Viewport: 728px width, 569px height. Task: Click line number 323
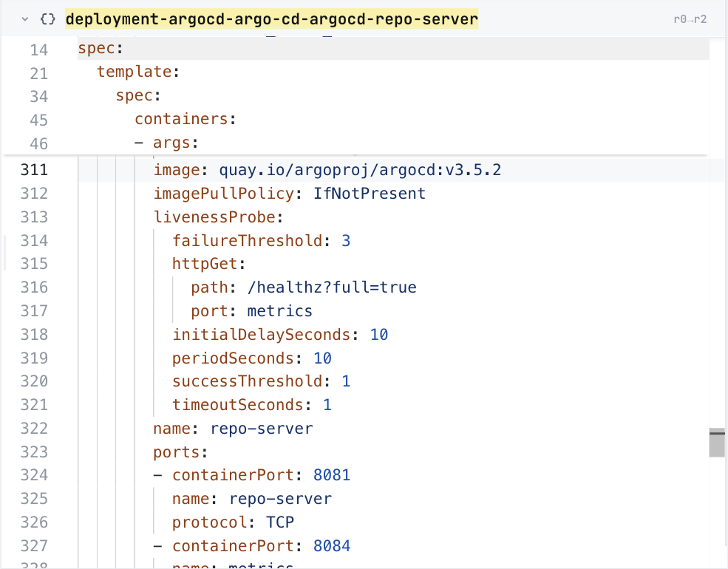34,452
